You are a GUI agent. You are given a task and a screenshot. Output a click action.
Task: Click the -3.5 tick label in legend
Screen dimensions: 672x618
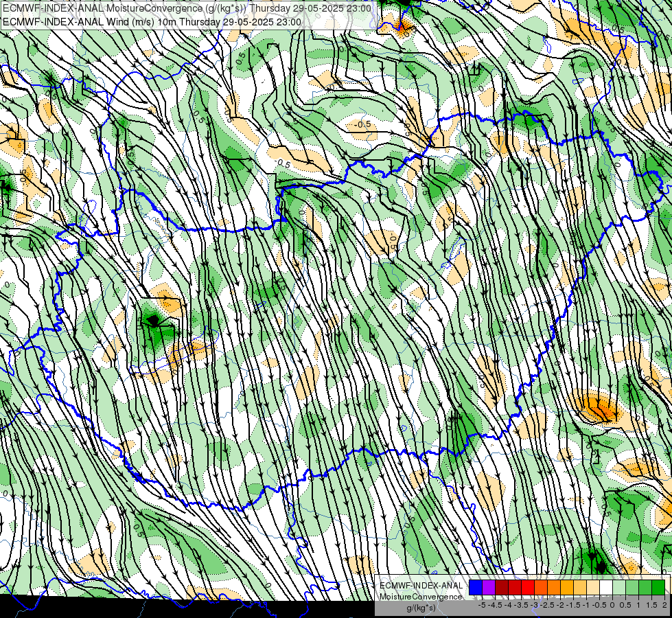[521, 605]
